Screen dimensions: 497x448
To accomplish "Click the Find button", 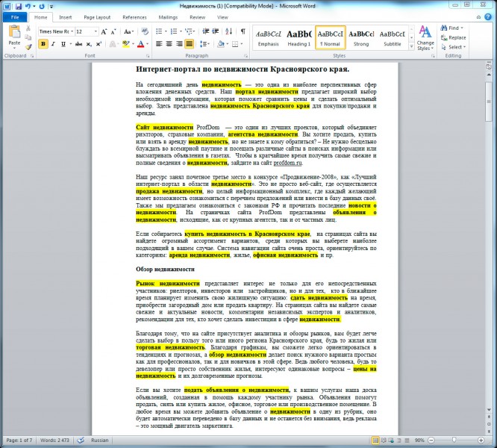I will pyautogui.click(x=451, y=28).
